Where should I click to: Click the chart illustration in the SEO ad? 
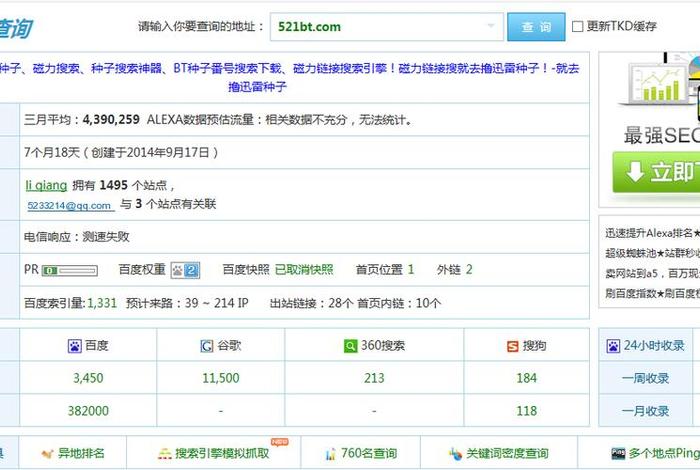(658, 83)
